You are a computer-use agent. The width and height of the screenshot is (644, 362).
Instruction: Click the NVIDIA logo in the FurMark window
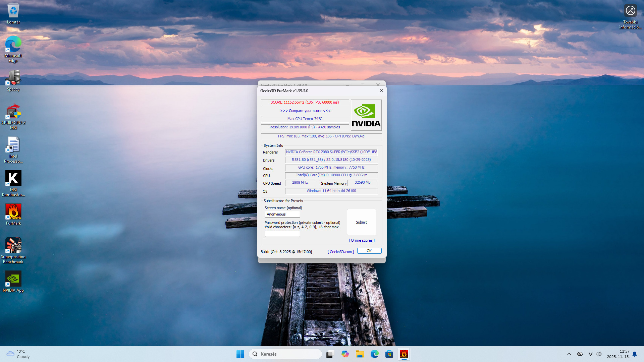click(366, 115)
